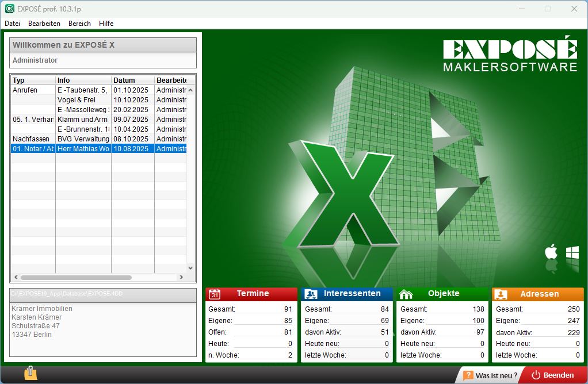Open the Datei menu
The width and height of the screenshot is (588, 384).
point(12,24)
